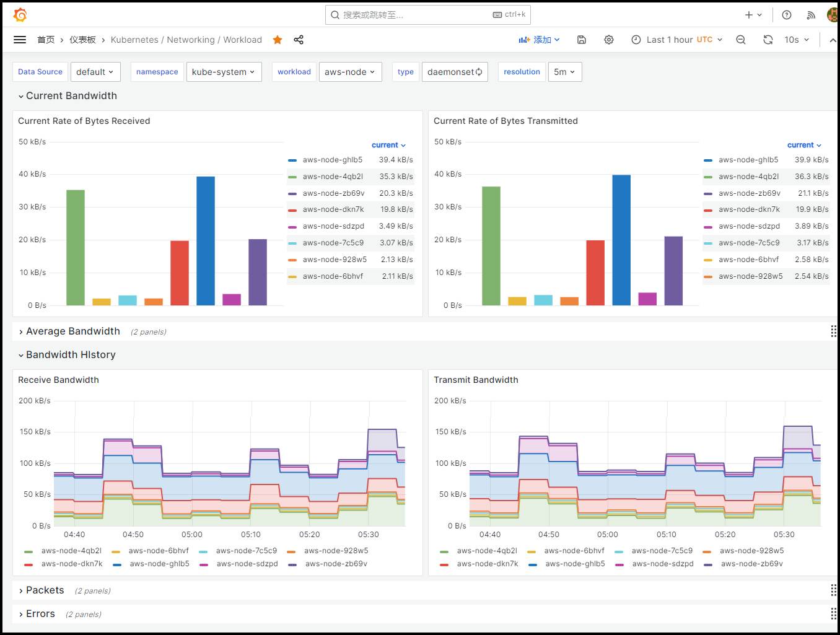Open the 添加 add panel menu

pyautogui.click(x=540, y=40)
